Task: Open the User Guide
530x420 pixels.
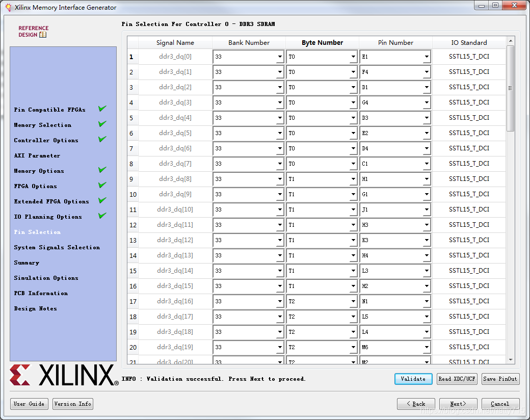Action: point(29,404)
